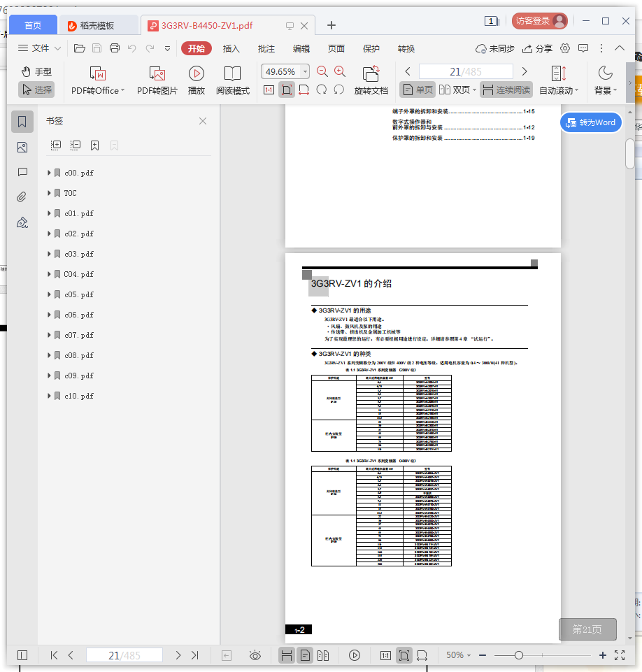Switch to the 批注 ribbon tab
This screenshot has width=642, height=672.
pos(266,48)
